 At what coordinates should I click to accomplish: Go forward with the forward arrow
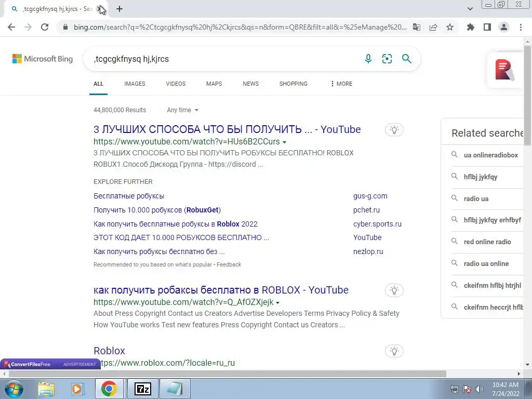click(28, 27)
